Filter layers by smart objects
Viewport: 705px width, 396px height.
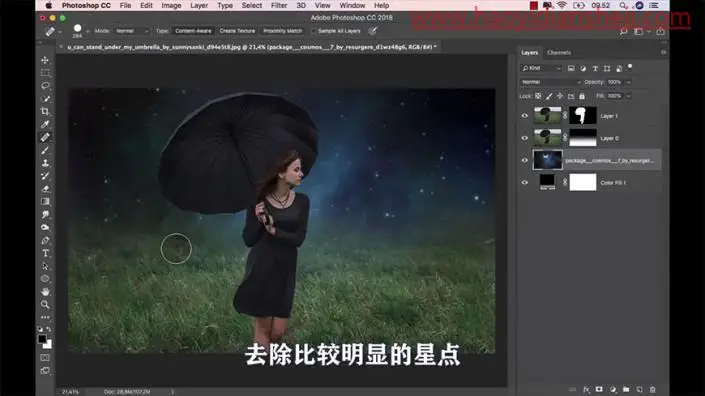click(619, 68)
